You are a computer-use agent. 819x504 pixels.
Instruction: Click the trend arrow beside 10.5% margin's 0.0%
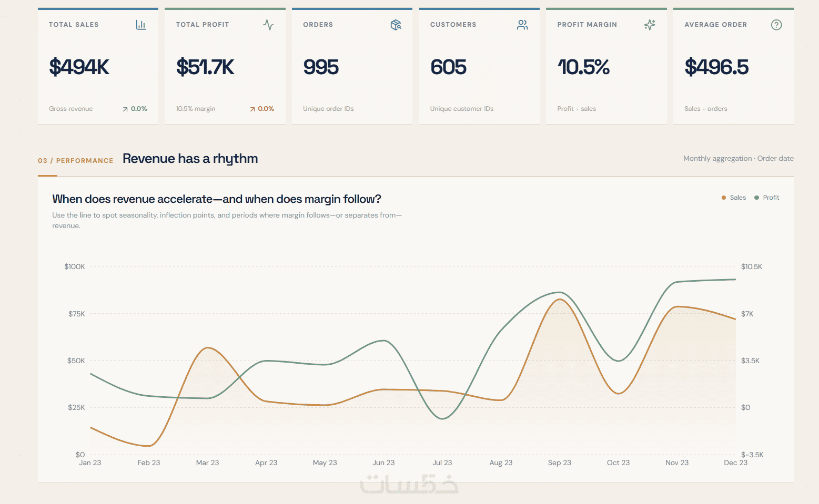coord(252,109)
